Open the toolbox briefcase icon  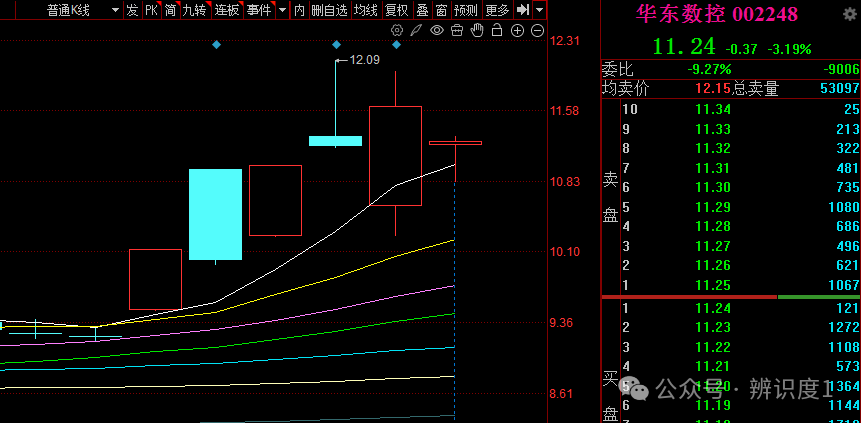tap(457, 30)
